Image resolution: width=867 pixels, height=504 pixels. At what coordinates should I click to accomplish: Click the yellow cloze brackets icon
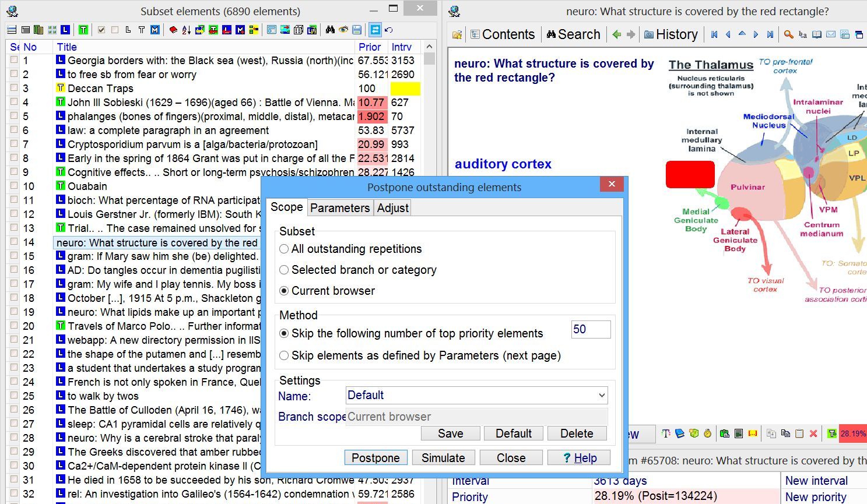[x=753, y=433]
